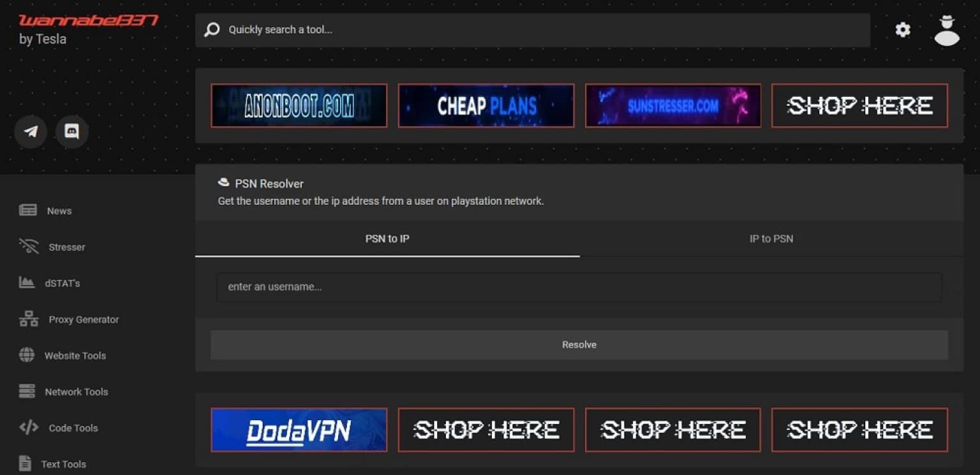
Task: Click the wannabe1337 logo
Action: click(x=89, y=20)
